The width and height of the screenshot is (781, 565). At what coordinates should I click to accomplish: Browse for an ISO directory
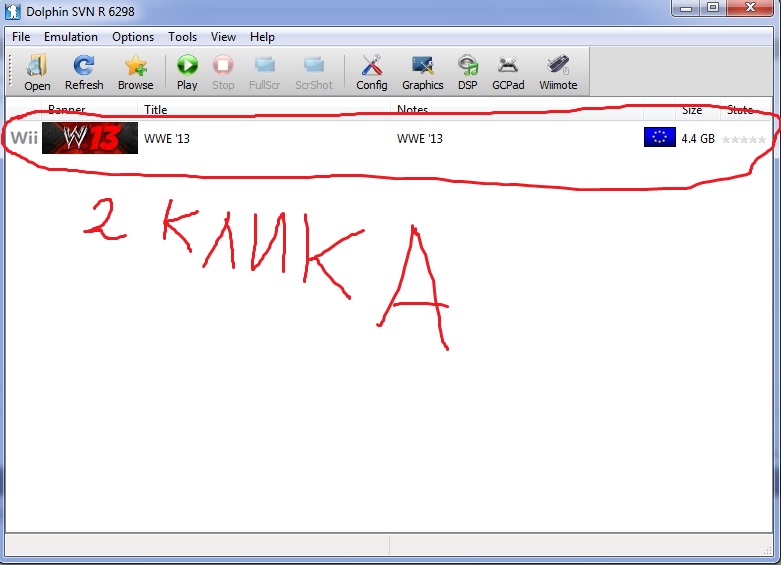(135, 73)
